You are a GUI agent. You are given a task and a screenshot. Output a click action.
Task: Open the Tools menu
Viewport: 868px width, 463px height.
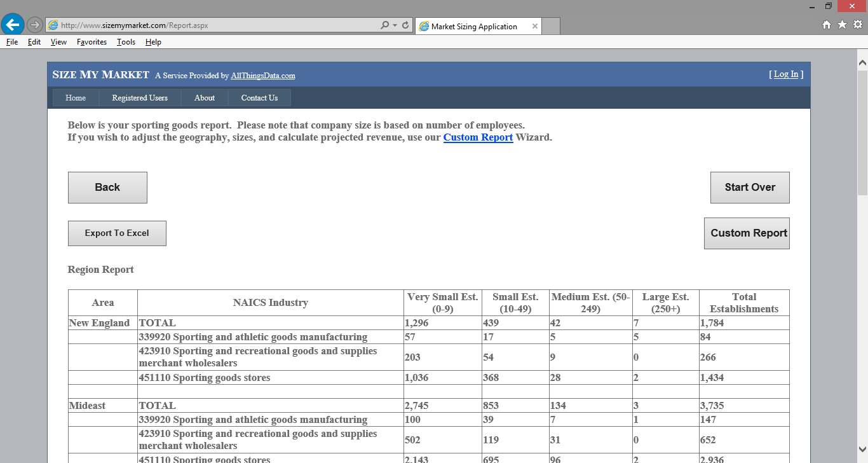(x=126, y=42)
